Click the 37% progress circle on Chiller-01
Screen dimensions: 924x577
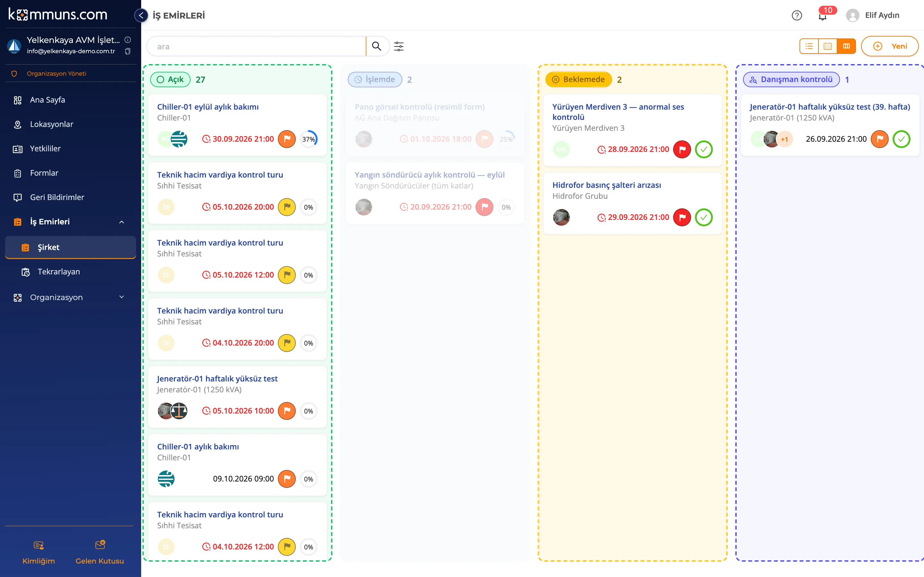coord(309,139)
